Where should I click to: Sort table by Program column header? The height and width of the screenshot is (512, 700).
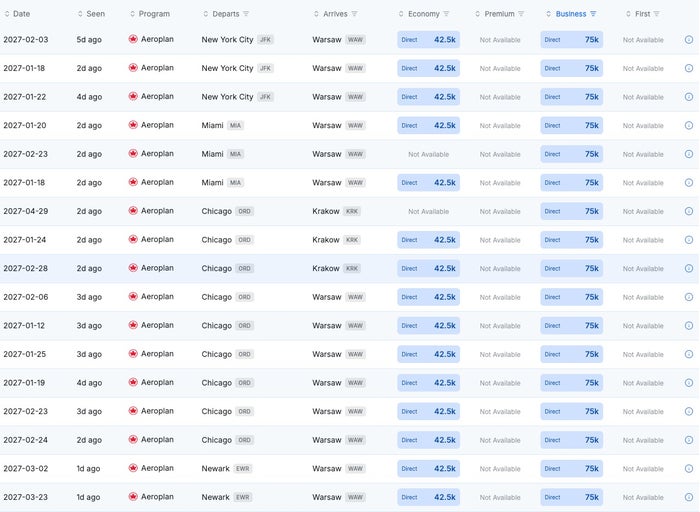pyautogui.click(x=150, y=14)
